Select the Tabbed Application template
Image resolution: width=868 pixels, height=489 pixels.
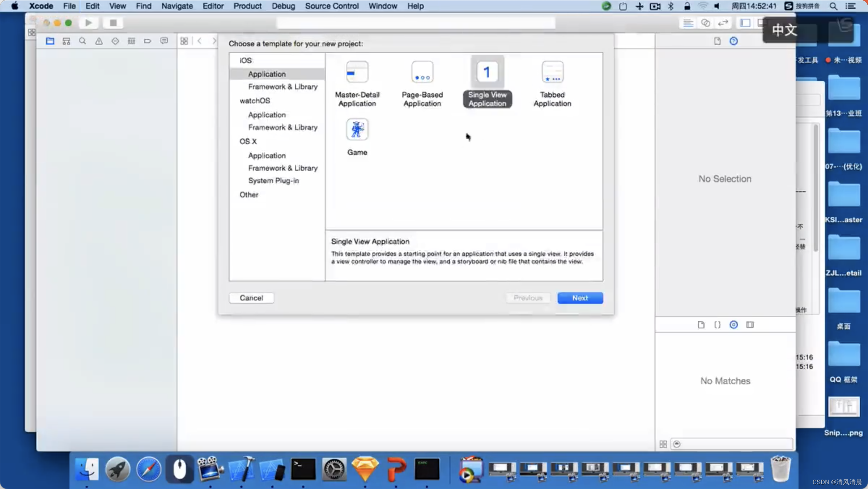pyautogui.click(x=552, y=84)
